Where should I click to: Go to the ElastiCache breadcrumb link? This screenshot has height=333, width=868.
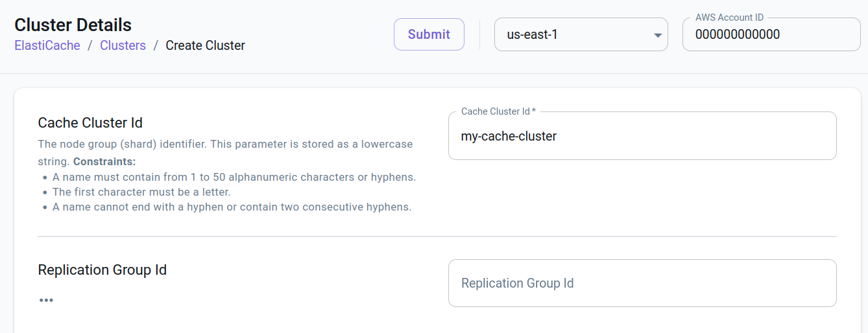pos(47,46)
